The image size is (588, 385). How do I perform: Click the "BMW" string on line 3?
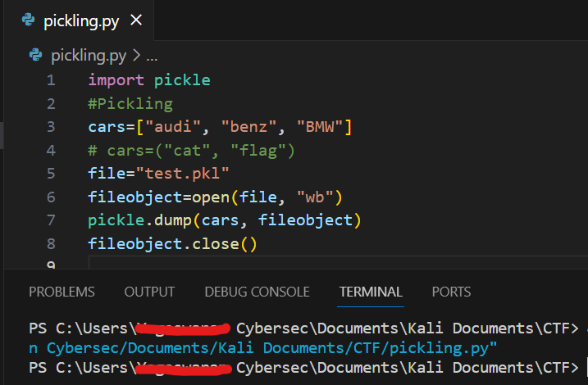[x=320, y=127]
